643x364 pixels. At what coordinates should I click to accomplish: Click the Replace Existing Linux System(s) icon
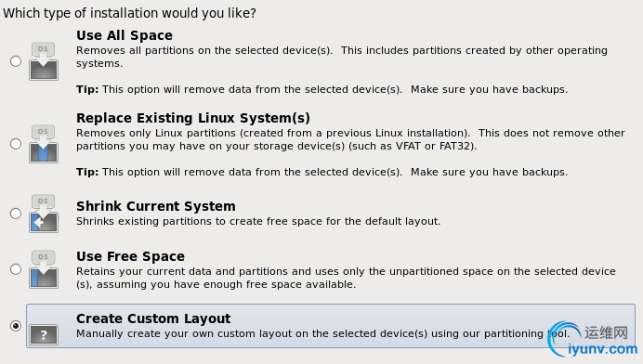point(44,144)
